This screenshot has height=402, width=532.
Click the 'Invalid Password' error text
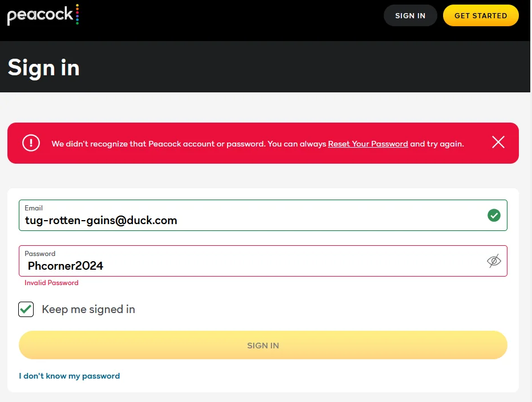(x=51, y=283)
